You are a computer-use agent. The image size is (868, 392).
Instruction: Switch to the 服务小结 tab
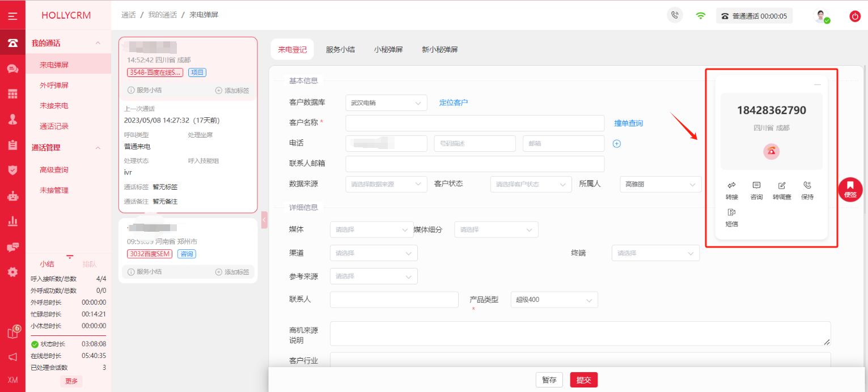pyautogui.click(x=340, y=49)
